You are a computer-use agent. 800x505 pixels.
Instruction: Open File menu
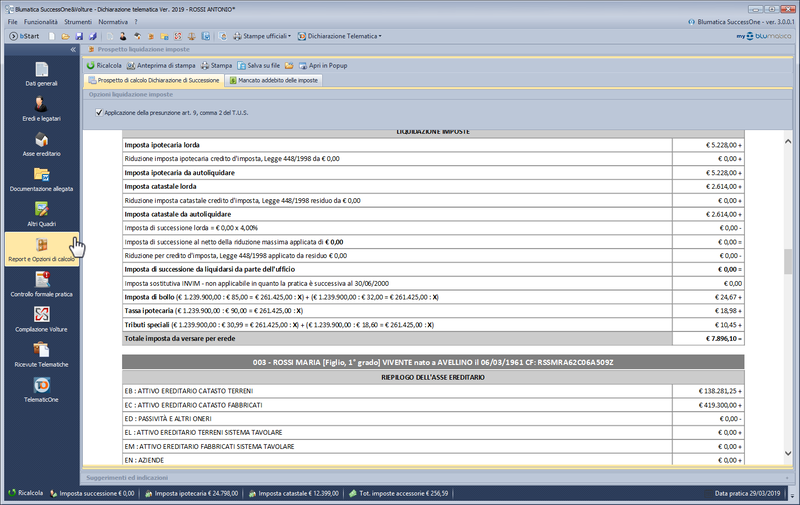click(x=13, y=22)
